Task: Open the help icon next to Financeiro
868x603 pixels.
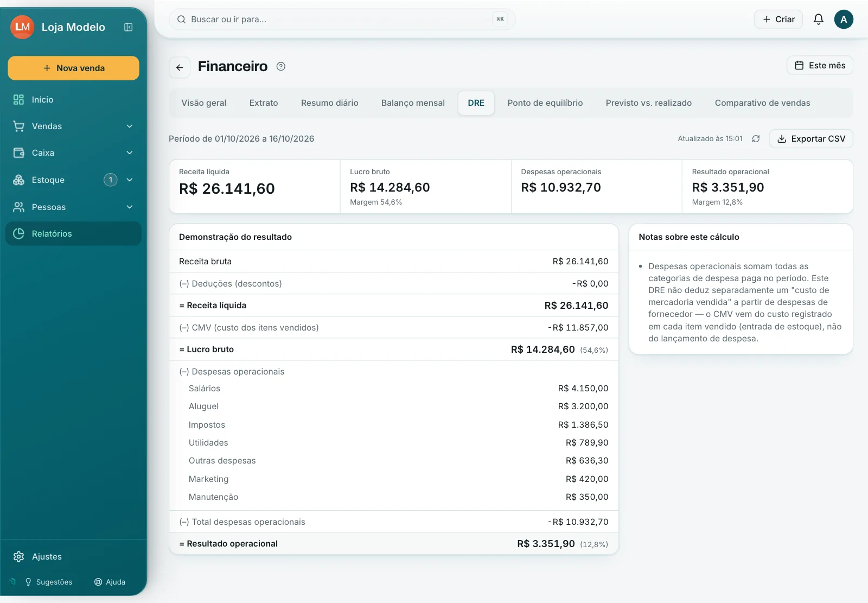Action: click(x=280, y=66)
